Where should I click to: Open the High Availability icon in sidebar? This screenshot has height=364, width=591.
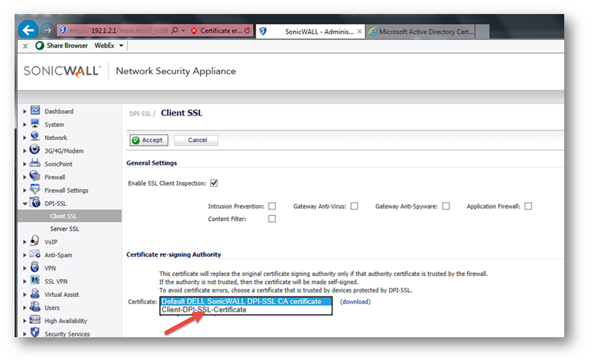coord(35,320)
